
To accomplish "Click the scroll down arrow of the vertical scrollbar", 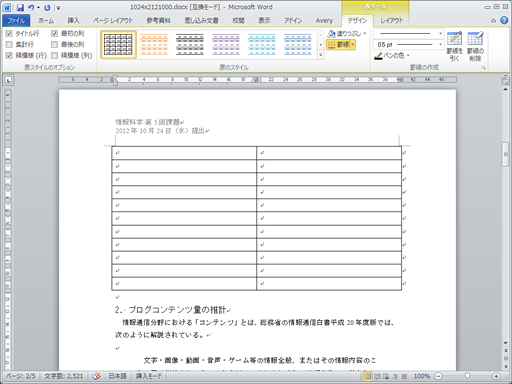I will coord(505,343).
